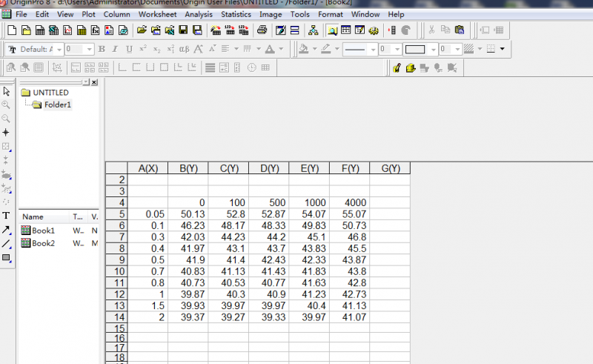Screen dimensions: 593x364
Task: Select the A(X) column header
Action: pyautogui.click(x=148, y=168)
